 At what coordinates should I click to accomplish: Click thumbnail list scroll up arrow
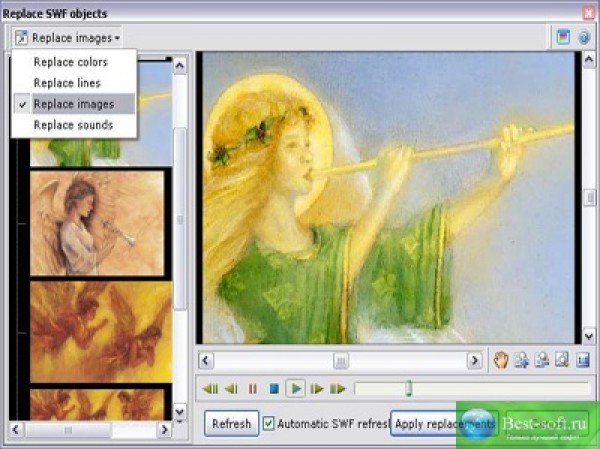[179, 65]
